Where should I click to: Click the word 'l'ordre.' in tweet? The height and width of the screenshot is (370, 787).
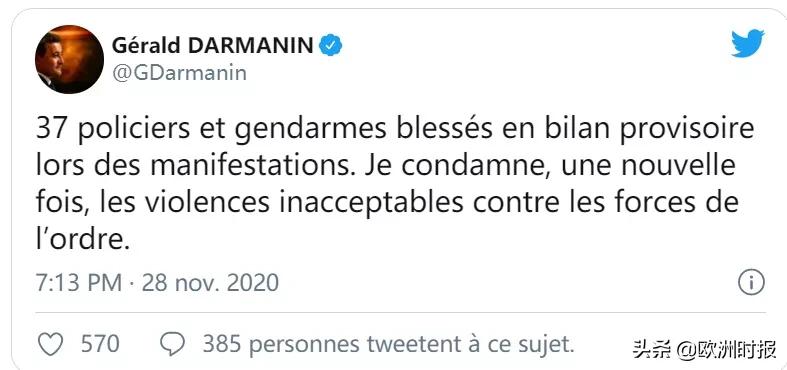(x=83, y=240)
